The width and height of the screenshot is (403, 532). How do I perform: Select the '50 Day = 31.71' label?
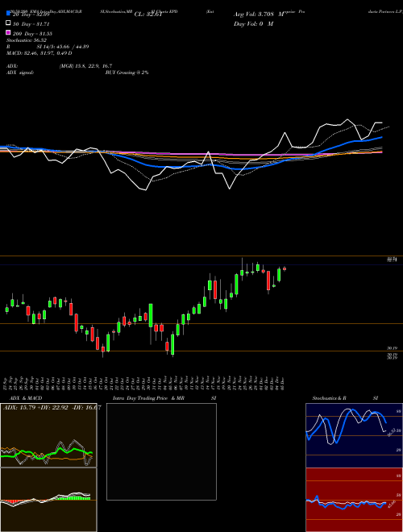pos(31,24)
